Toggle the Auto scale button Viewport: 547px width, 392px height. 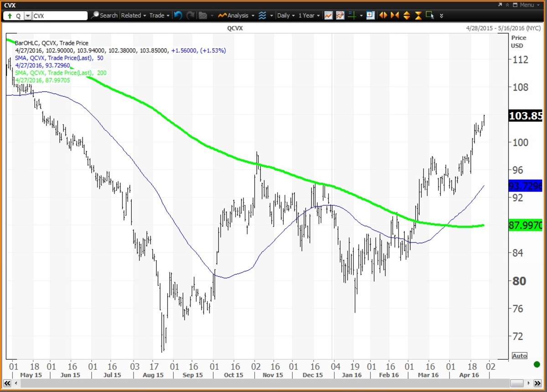(x=519, y=356)
